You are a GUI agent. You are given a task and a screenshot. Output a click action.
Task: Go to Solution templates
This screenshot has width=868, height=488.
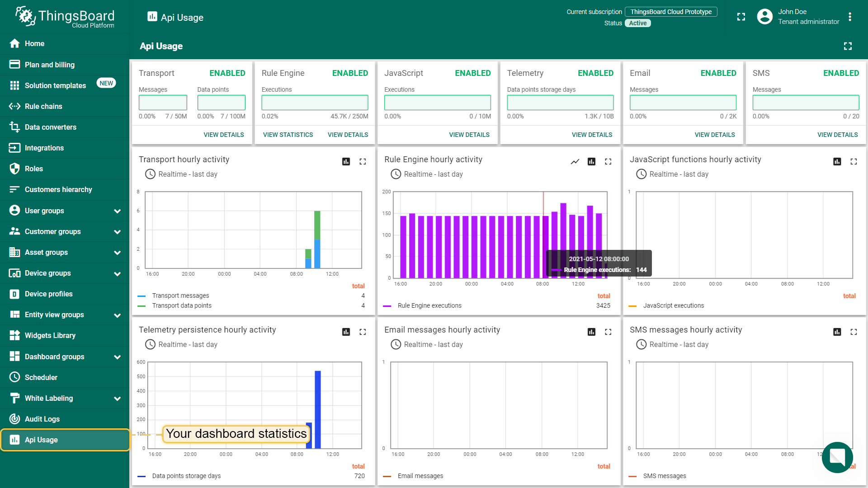pyautogui.click(x=65, y=85)
